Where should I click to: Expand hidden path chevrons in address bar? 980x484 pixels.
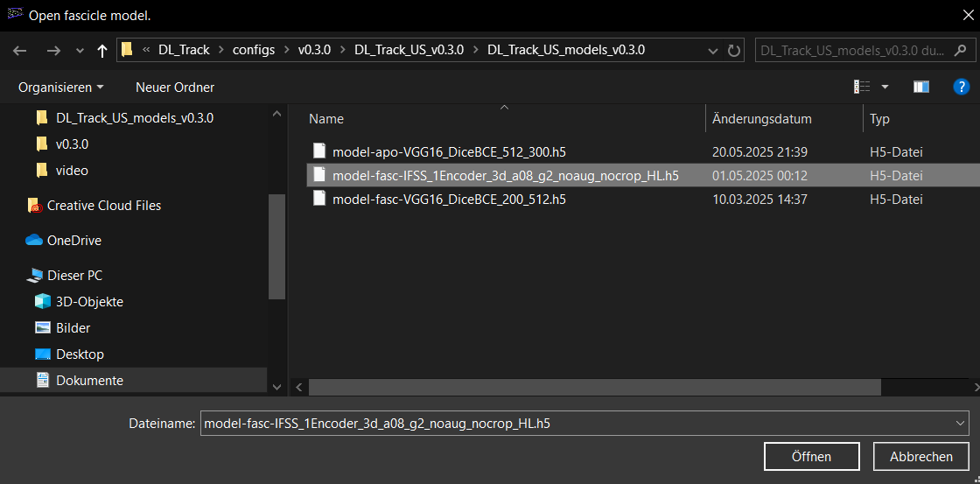pyautogui.click(x=145, y=51)
